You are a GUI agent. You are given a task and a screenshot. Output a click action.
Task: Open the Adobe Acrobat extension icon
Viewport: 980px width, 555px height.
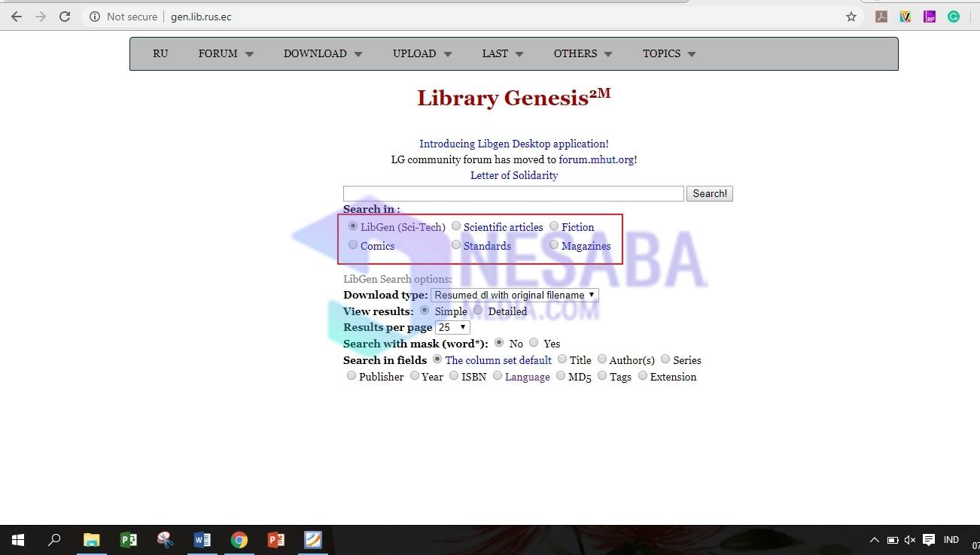pos(881,17)
